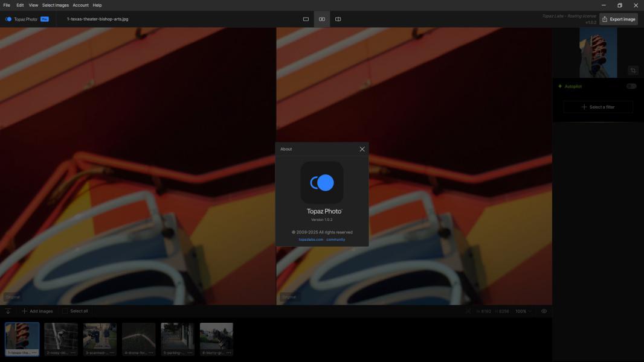The image size is (644, 362).
Task: Open options menu on 1-texas-theater thumbnail
Action: click(x=34, y=352)
